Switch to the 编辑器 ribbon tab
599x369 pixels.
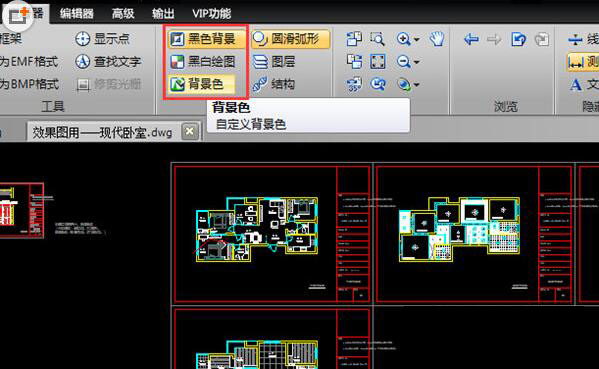(x=77, y=14)
